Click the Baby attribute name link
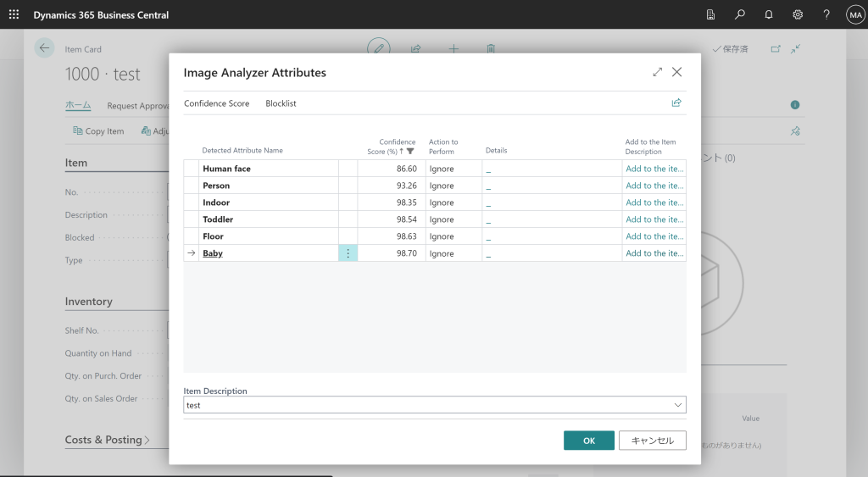868x477 pixels. click(x=213, y=253)
